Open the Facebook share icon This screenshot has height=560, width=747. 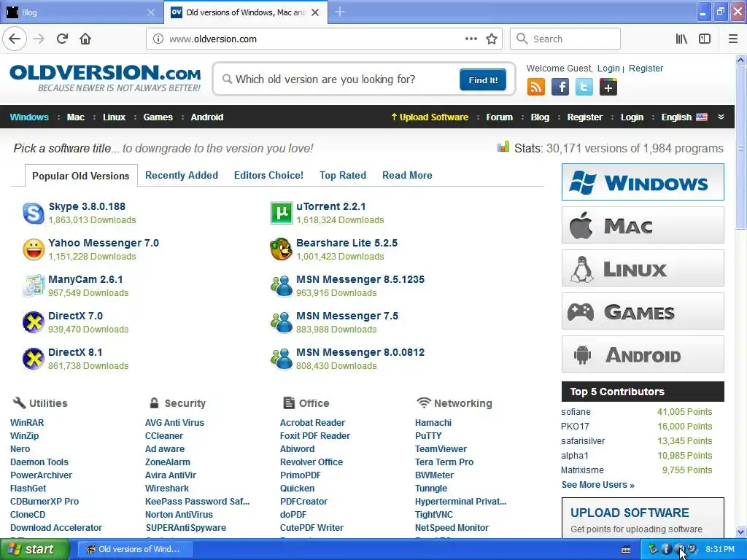tap(560, 87)
